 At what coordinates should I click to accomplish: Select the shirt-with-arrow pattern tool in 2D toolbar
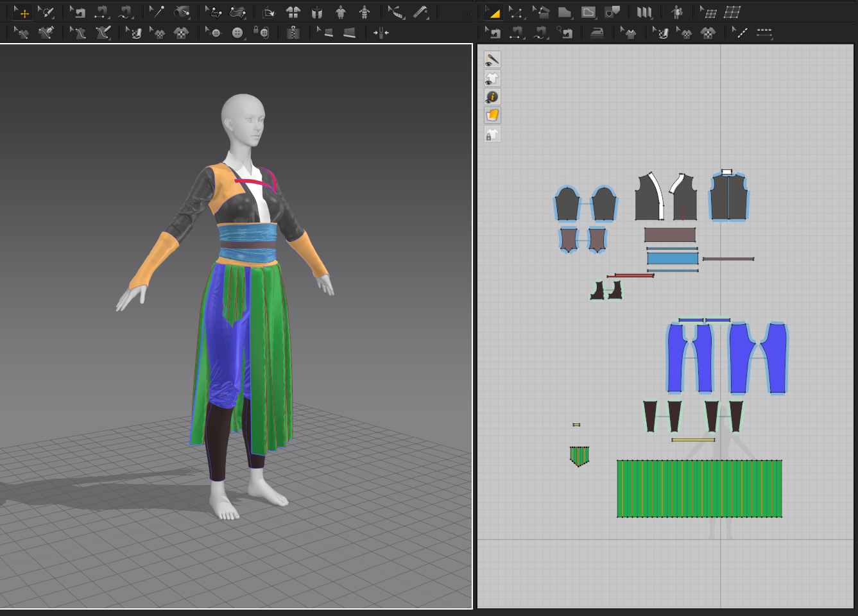click(x=629, y=33)
